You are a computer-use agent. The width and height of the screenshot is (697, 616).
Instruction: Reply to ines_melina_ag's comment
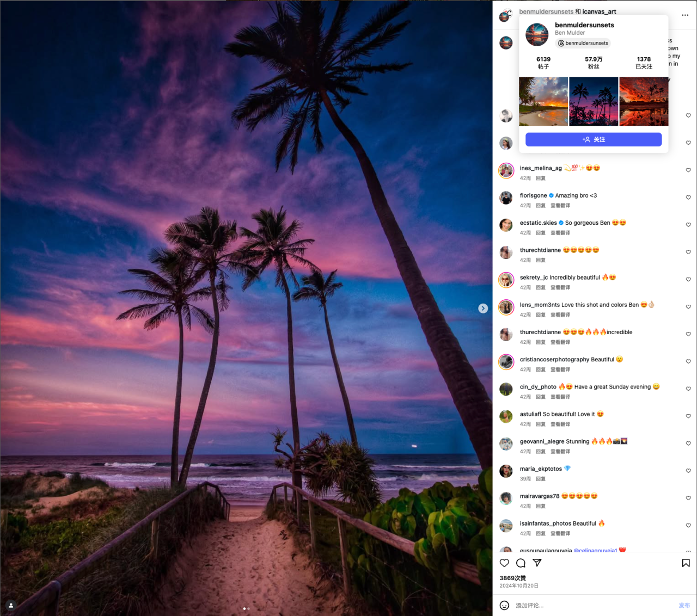click(541, 178)
